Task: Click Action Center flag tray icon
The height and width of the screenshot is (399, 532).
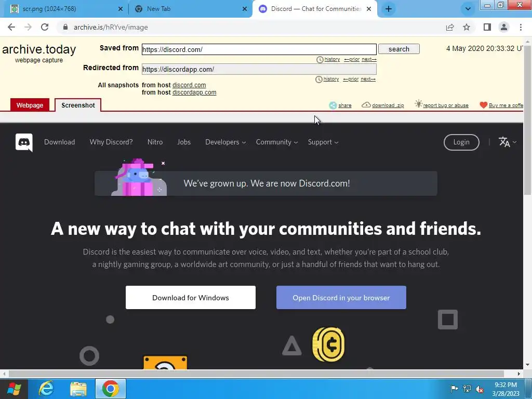Action: (454, 389)
